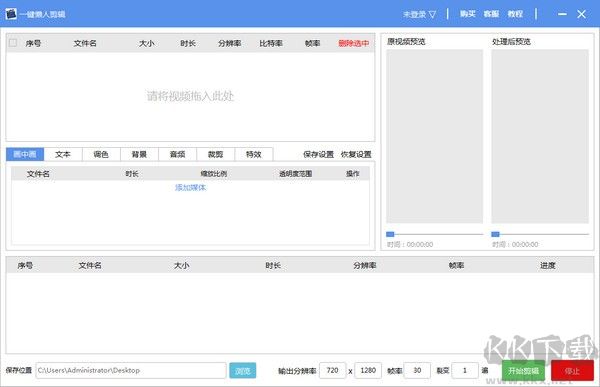This screenshot has height=387, width=600.
Task: Toggle the select-all checkbox in video list header
Action: click(x=13, y=42)
